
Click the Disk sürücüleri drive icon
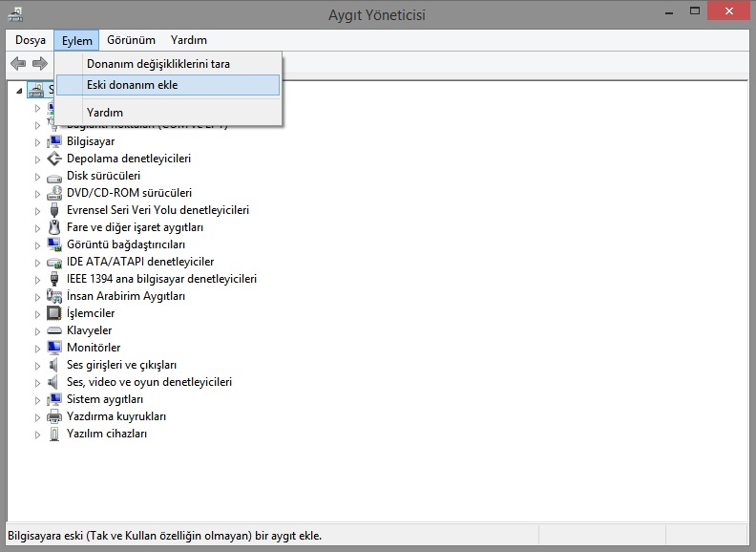pos(54,177)
